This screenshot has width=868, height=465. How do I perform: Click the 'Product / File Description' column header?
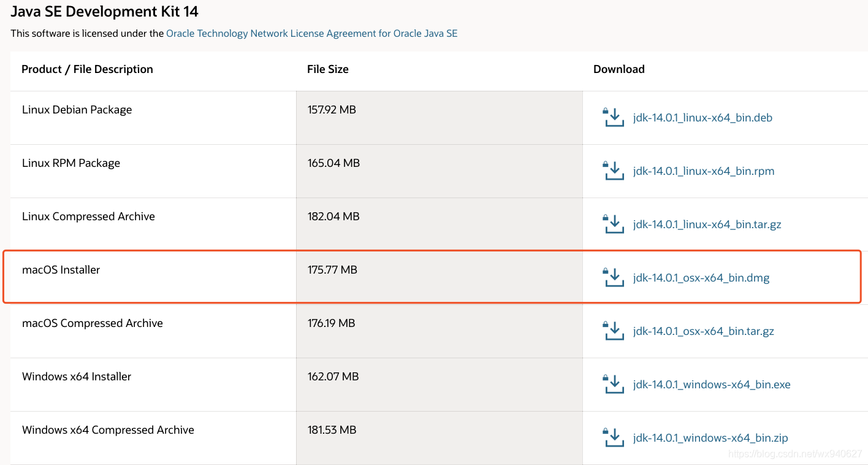87,69
